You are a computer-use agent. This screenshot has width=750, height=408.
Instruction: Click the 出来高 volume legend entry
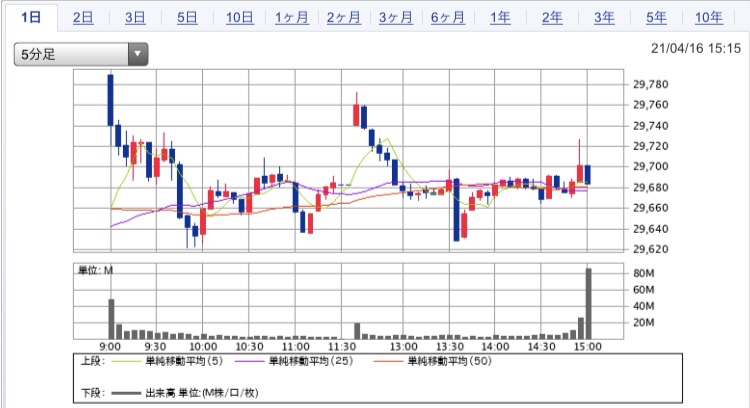185,393
